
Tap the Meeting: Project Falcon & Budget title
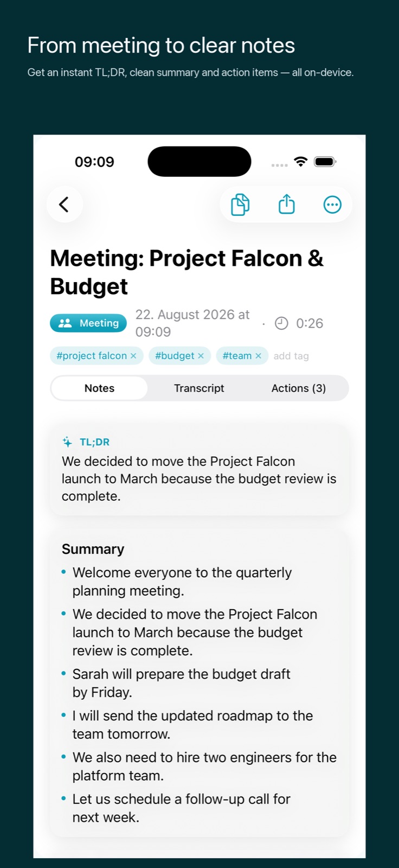(x=187, y=272)
